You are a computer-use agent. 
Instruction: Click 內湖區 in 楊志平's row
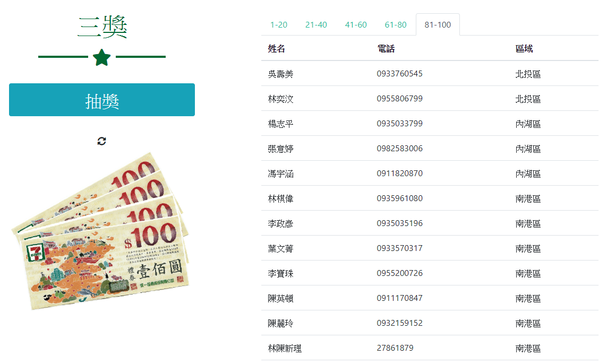coord(528,124)
